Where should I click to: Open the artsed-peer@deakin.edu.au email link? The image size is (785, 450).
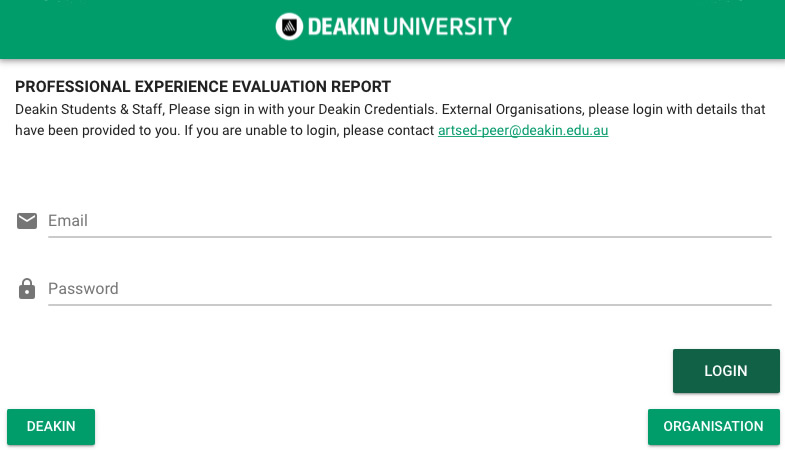[x=523, y=131]
